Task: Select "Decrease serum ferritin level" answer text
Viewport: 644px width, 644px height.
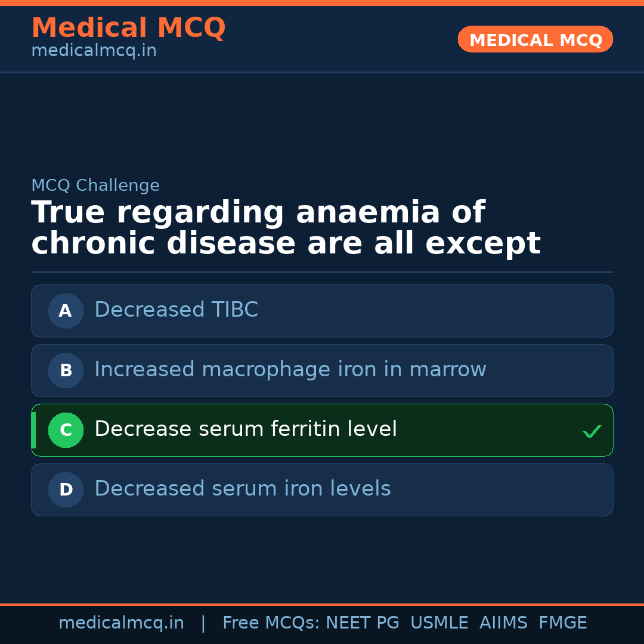Action: pyautogui.click(x=245, y=429)
